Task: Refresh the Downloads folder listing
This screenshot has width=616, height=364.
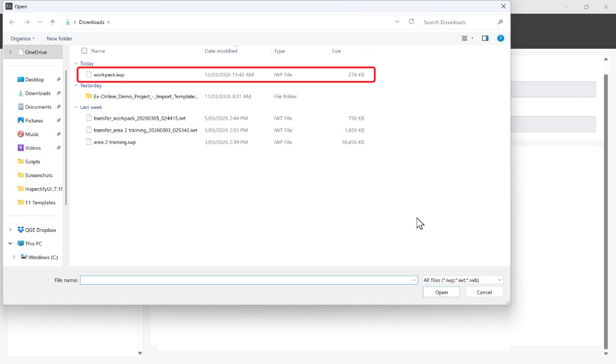Action: point(411,22)
